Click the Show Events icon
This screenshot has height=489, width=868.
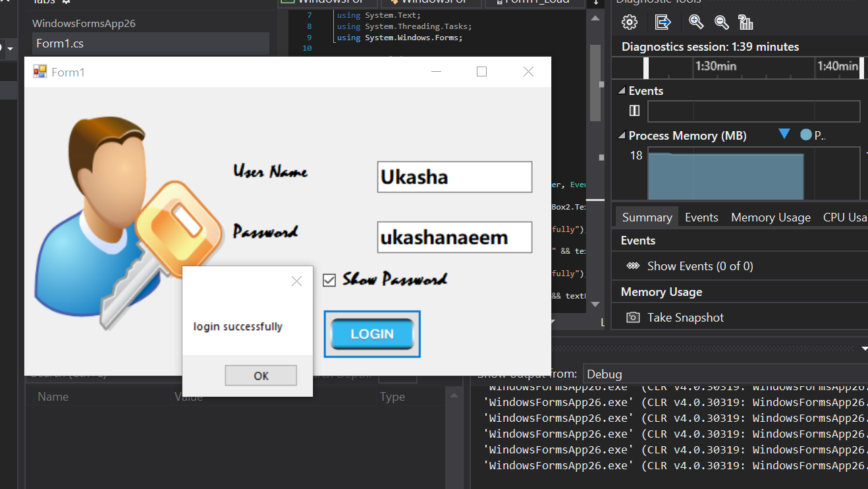click(x=633, y=266)
